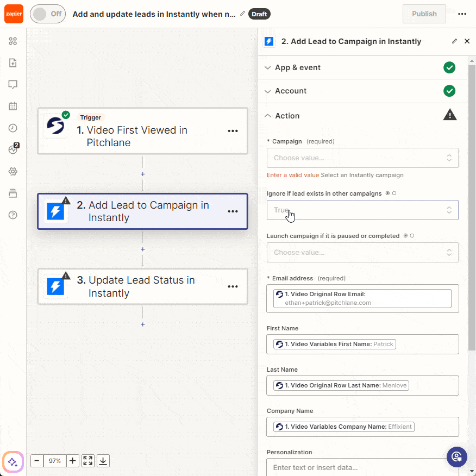Open the top-right more options menu
The height and width of the screenshot is (476, 476).
tap(462, 14)
